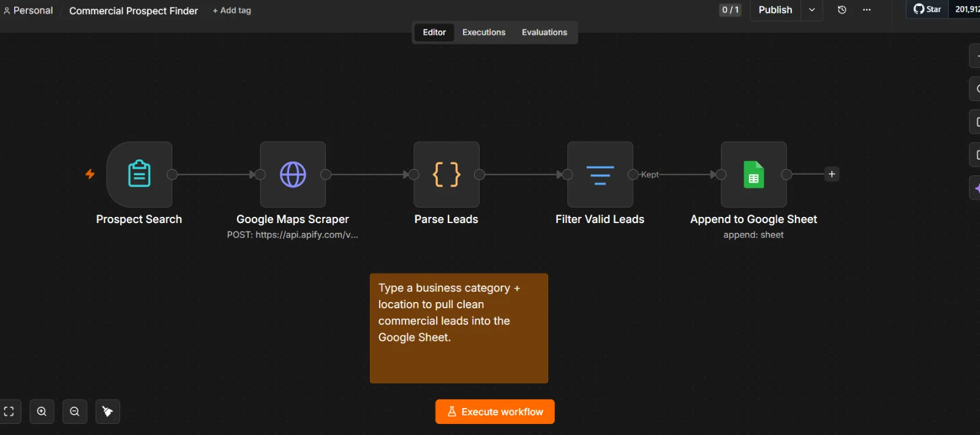Fit the workflow to view
The height and width of the screenshot is (435, 980).
9,412
